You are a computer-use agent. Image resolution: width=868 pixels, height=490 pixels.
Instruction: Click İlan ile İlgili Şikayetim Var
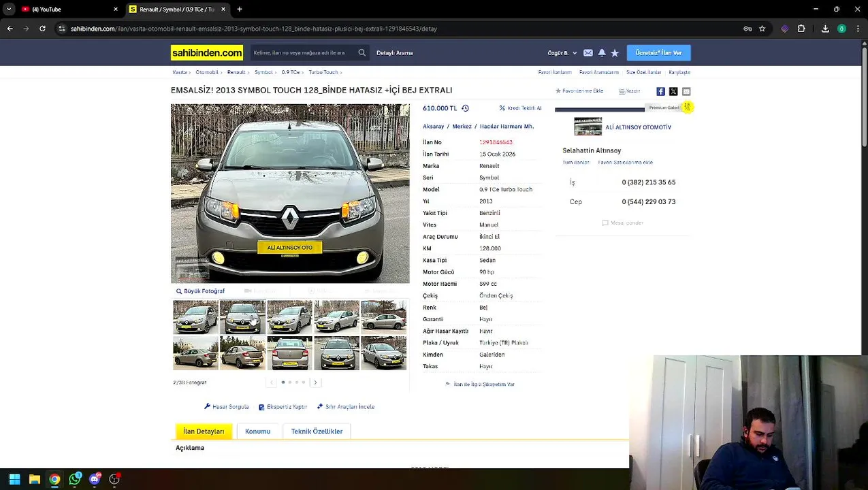pyautogui.click(x=480, y=385)
